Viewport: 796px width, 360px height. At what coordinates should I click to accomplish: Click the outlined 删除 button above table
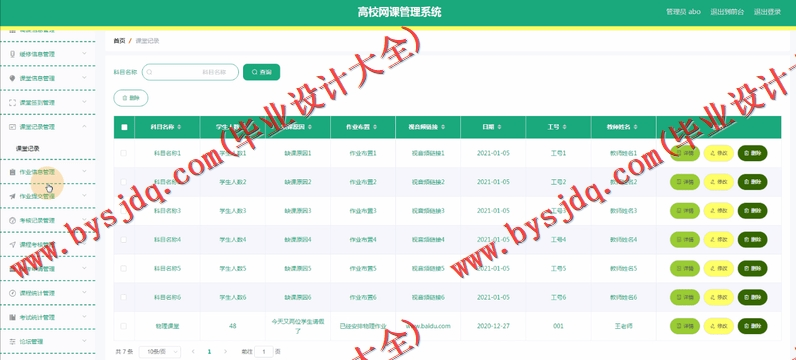pos(130,98)
